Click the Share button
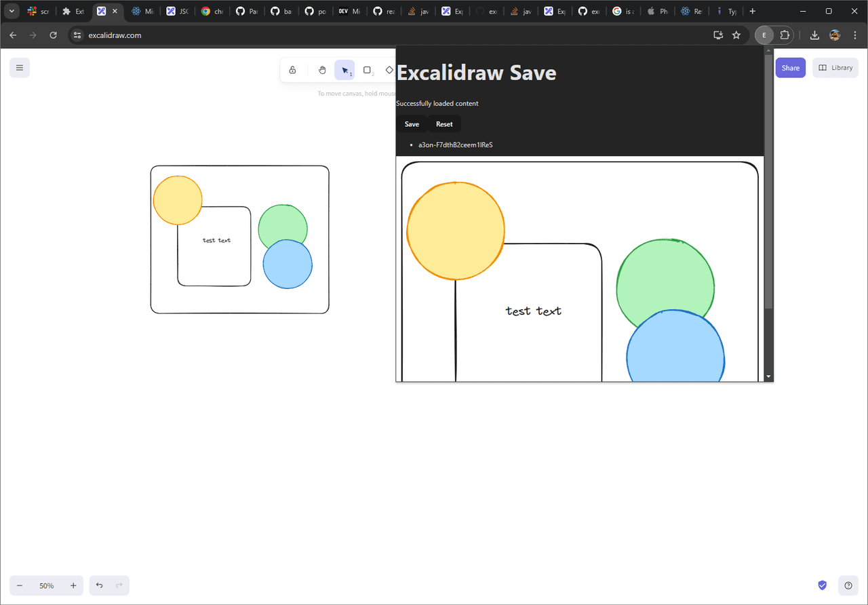 (790, 68)
